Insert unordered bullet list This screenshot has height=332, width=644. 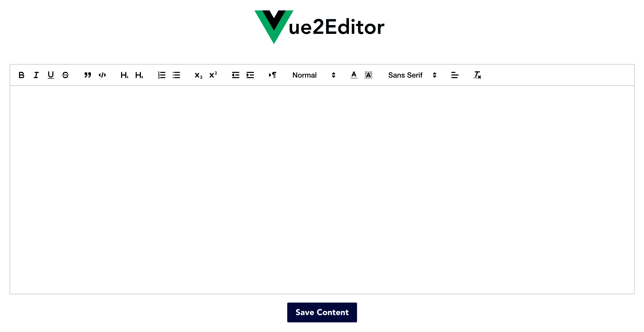click(176, 75)
